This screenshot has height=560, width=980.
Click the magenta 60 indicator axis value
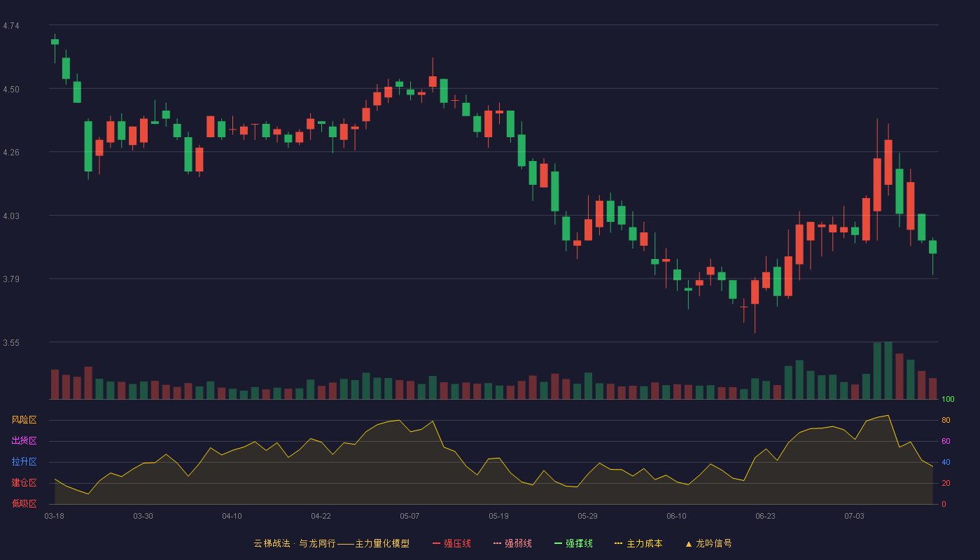point(946,441)
